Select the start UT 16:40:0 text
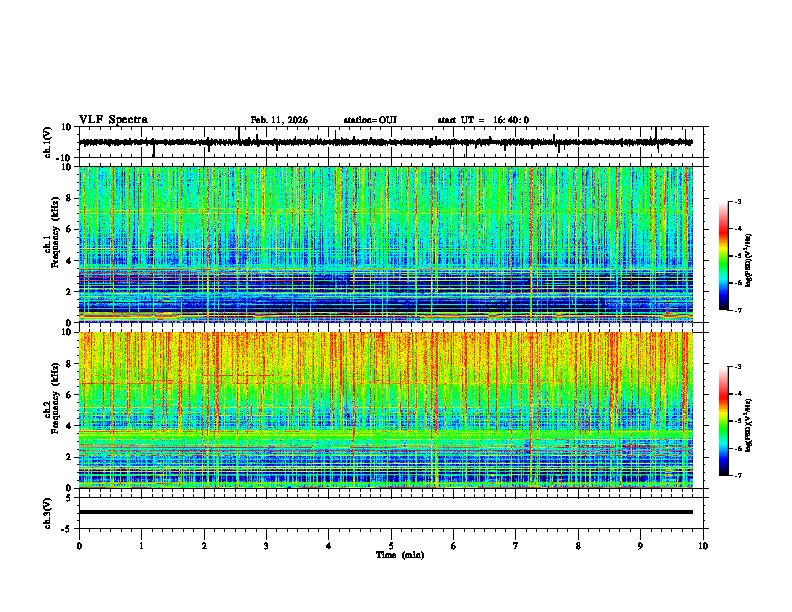The width and height of the screenshot is (792, 612). [483, 120]
